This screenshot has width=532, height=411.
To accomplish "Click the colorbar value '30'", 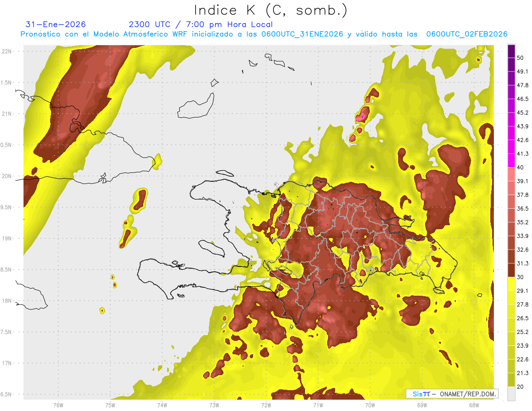I will click(x=520, y=277).
